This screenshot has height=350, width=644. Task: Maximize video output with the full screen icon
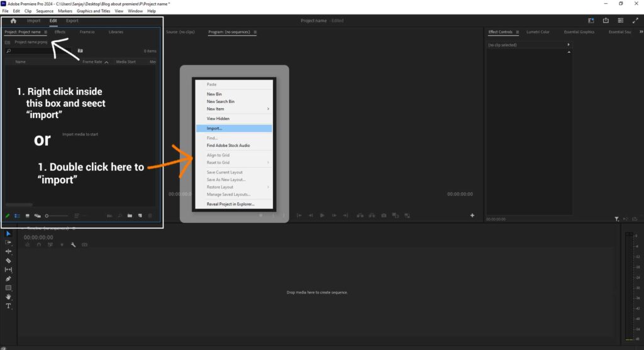point(635,21)
